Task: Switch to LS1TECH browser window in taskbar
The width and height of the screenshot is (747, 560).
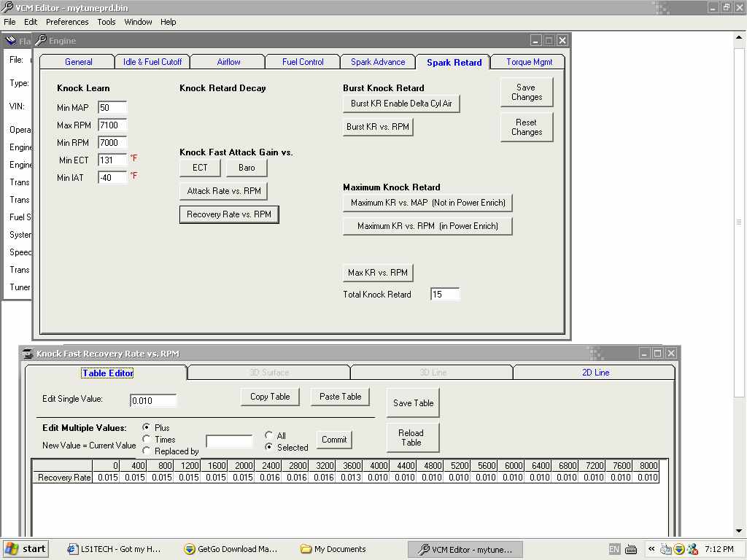Action: coord(114,549)
